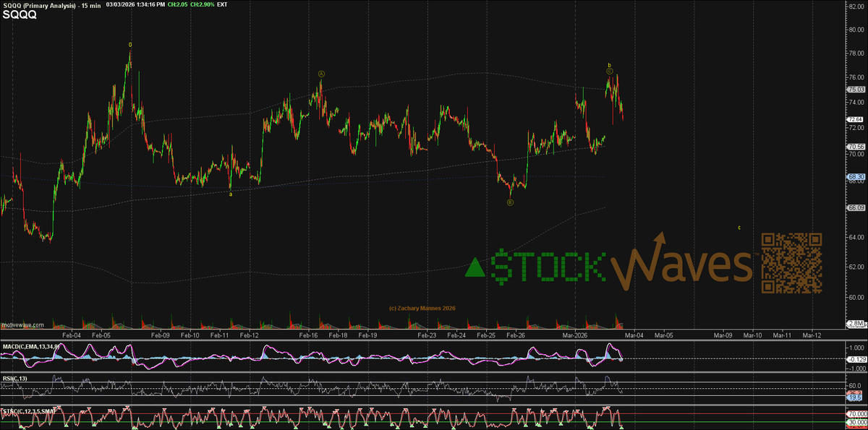Image resolution: width=868 pixels, height=430 pixels.
Task: Click the CH:2.05 change value
Action: pos(177,5)
